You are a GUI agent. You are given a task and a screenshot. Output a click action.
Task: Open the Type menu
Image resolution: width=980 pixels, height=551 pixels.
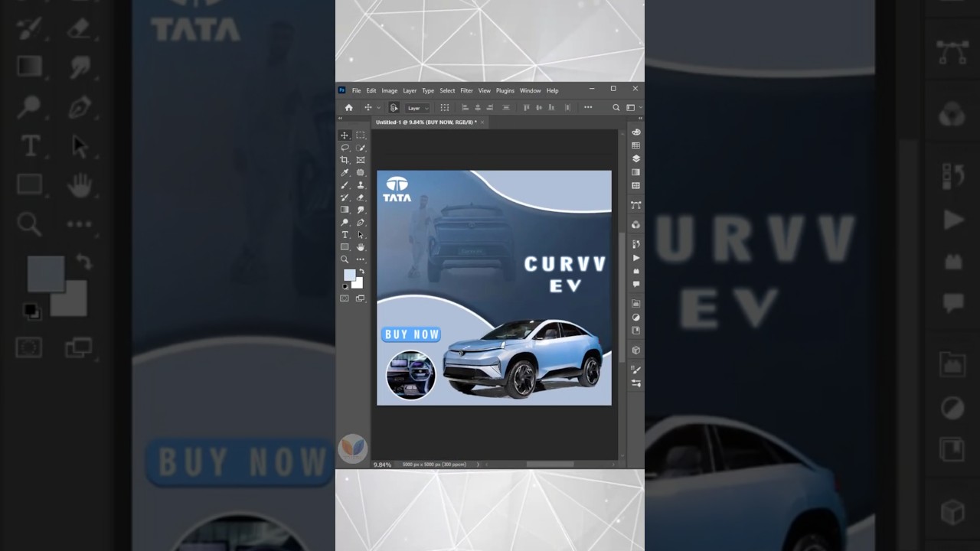[x=428, y=90]
